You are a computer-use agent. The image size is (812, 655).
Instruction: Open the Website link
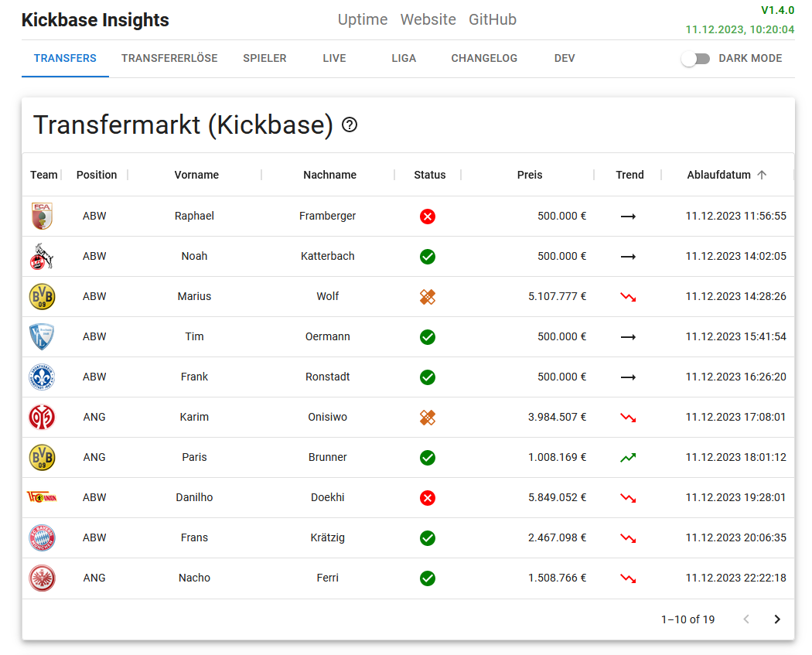point(428,19)
